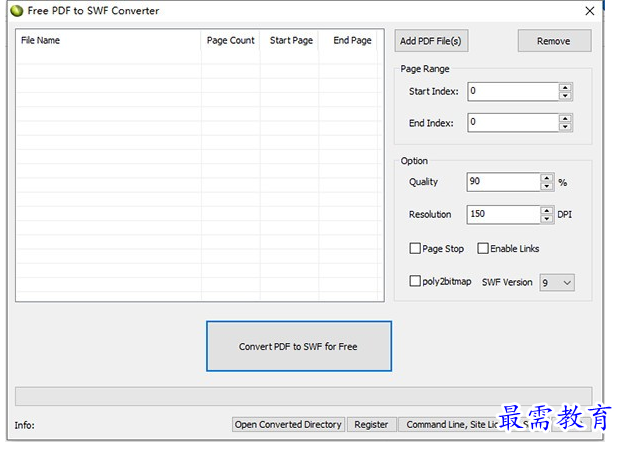Click the Add PDF File(s) button
Image resolution: width=620 pixels, height=449 pixels.
coord(431,41)
